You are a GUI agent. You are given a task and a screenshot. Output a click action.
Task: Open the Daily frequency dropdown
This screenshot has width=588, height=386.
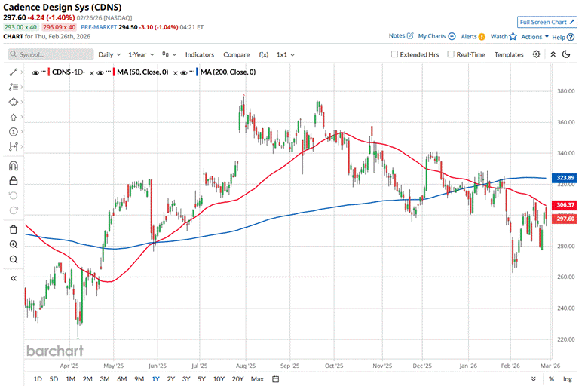point(109,54)
